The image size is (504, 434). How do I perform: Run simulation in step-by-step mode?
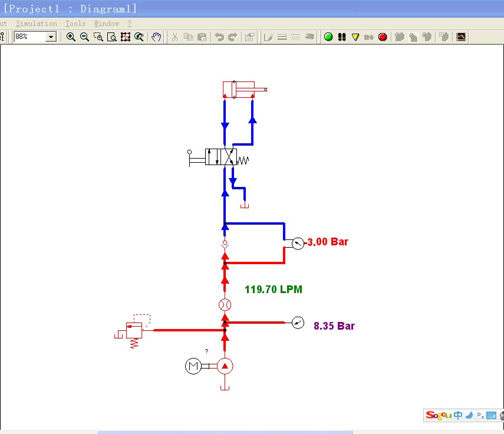tap(370, 37)
